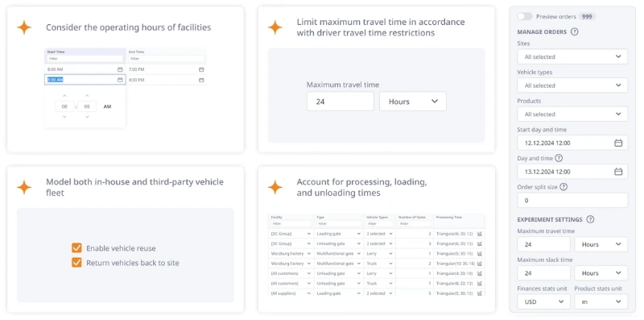Open facility dropdown for All suppliers row
Image resolution: width=644 pixels, height=320 pixels.
(x=291, y=293)
